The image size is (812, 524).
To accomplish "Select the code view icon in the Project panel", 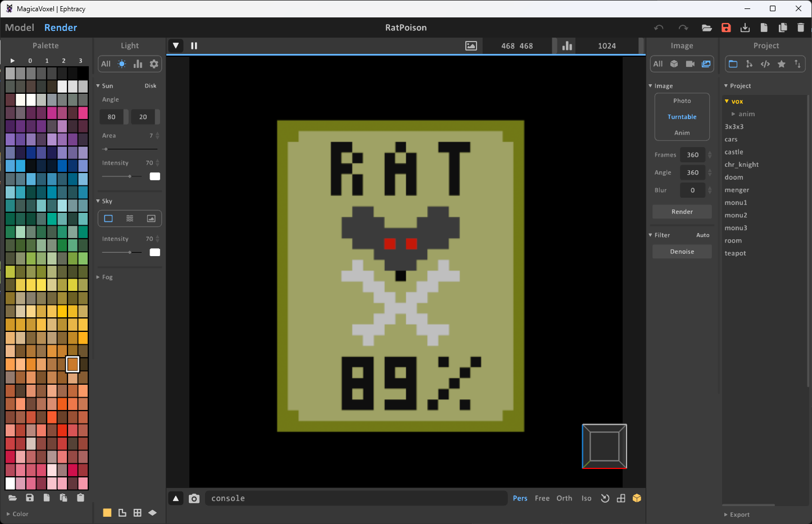I will [765, 63].
